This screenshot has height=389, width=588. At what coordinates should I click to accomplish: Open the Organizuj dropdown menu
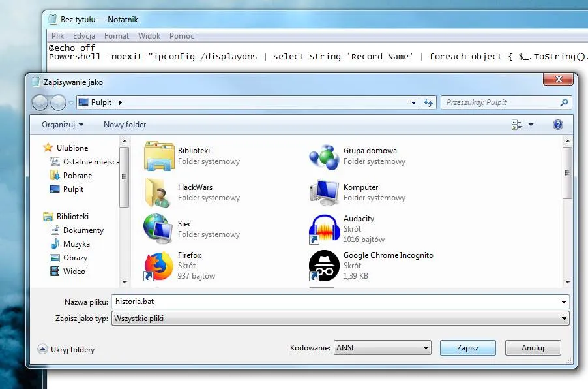[x=63, y=125]
